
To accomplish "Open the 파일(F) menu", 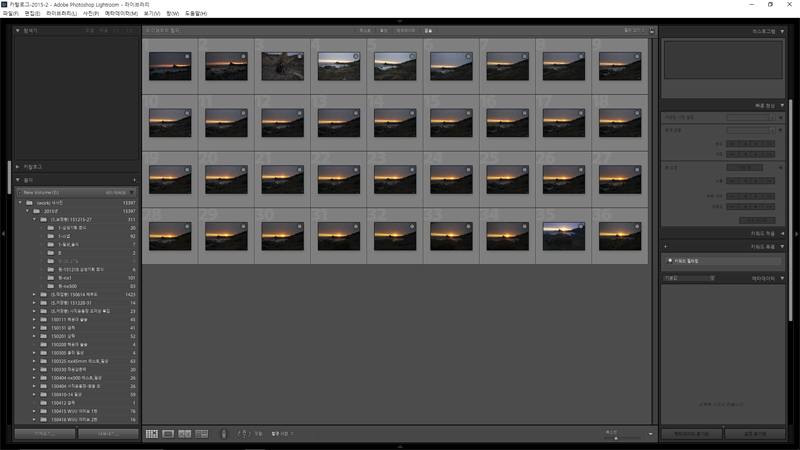I will click(x=10, y=13).
